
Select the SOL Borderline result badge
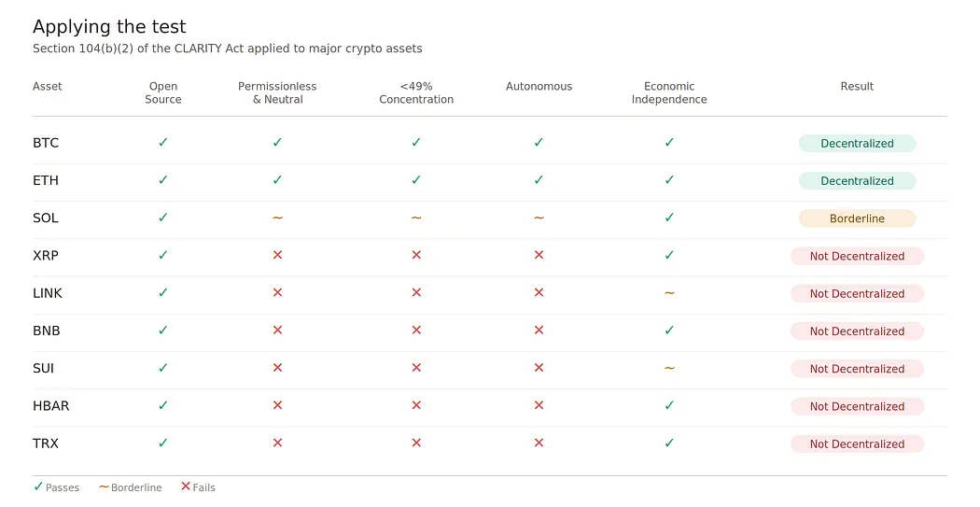[x=857, y=218]
